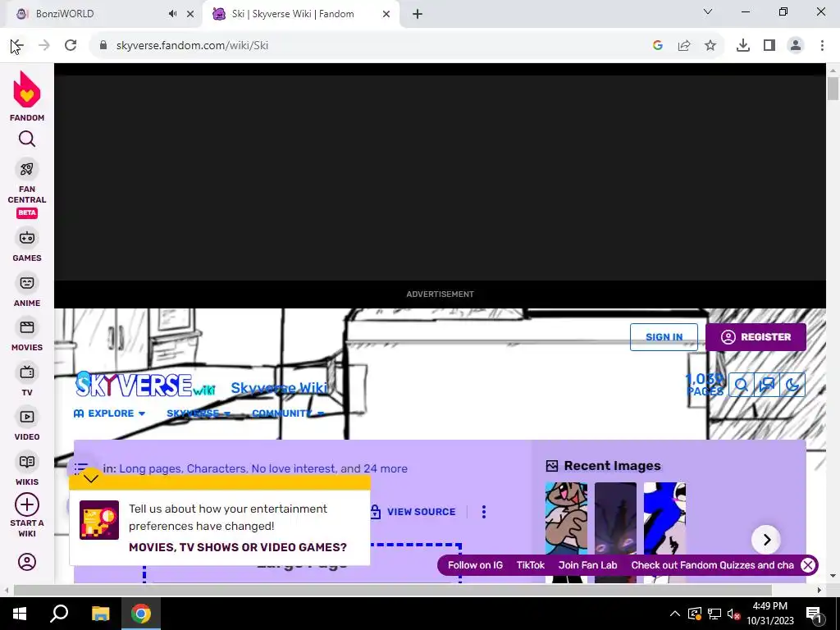Click the vertical scrollbar thumb
Screen dimensions: 840x630
(833, 88)
